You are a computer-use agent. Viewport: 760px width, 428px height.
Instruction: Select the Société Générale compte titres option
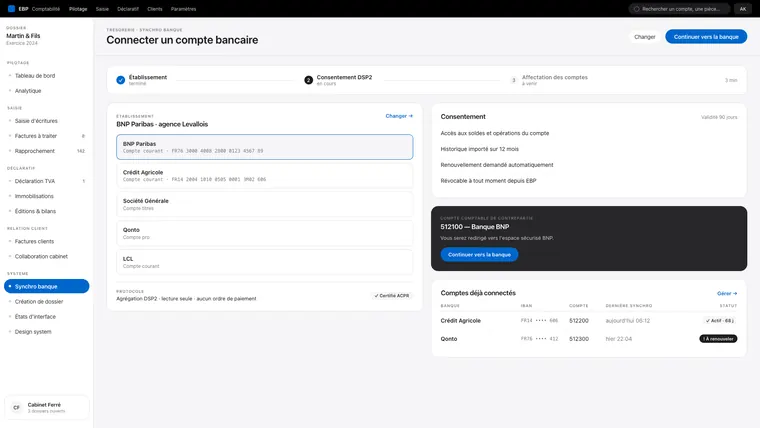pyautogui.click(x=265, y=204)
